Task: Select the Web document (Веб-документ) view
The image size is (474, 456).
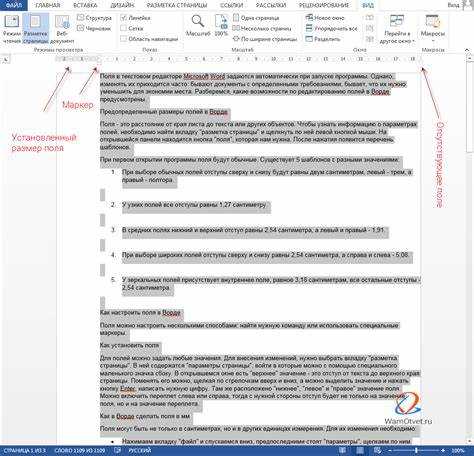Action: pyautogui.click(x=62, y=29)
